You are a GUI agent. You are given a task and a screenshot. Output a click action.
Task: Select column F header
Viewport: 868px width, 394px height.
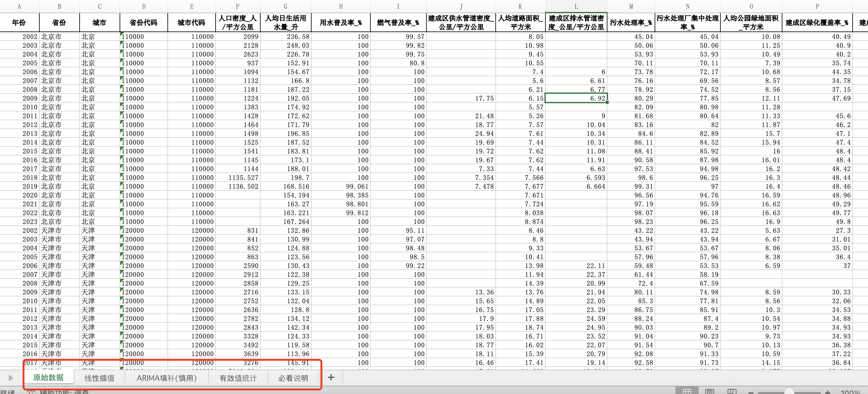238,6
